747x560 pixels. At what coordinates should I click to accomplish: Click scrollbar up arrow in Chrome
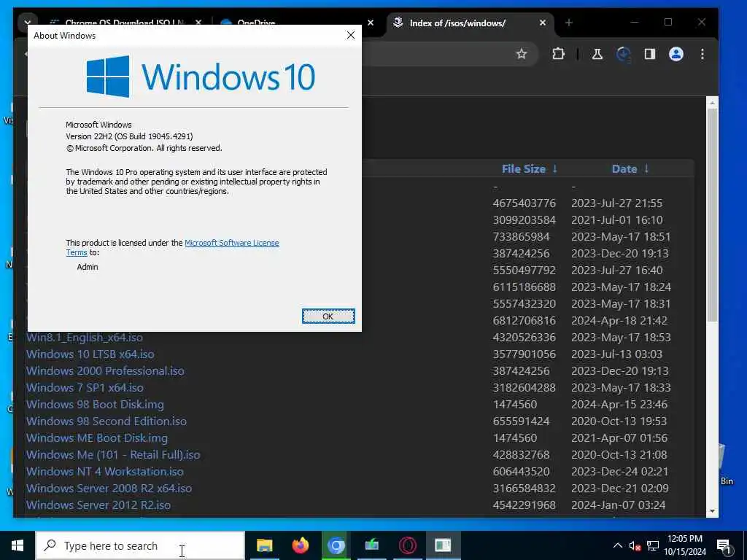point(712,102)
